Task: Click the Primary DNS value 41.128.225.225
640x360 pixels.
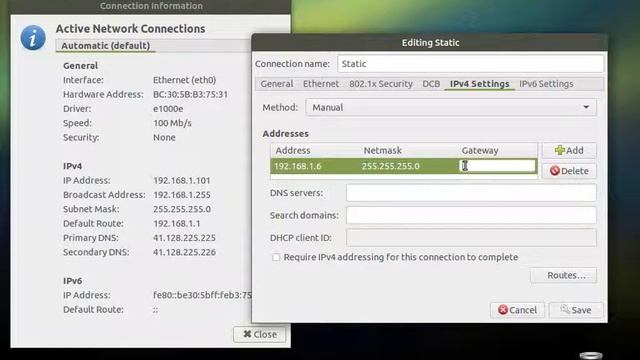Action: coord(184,238)
